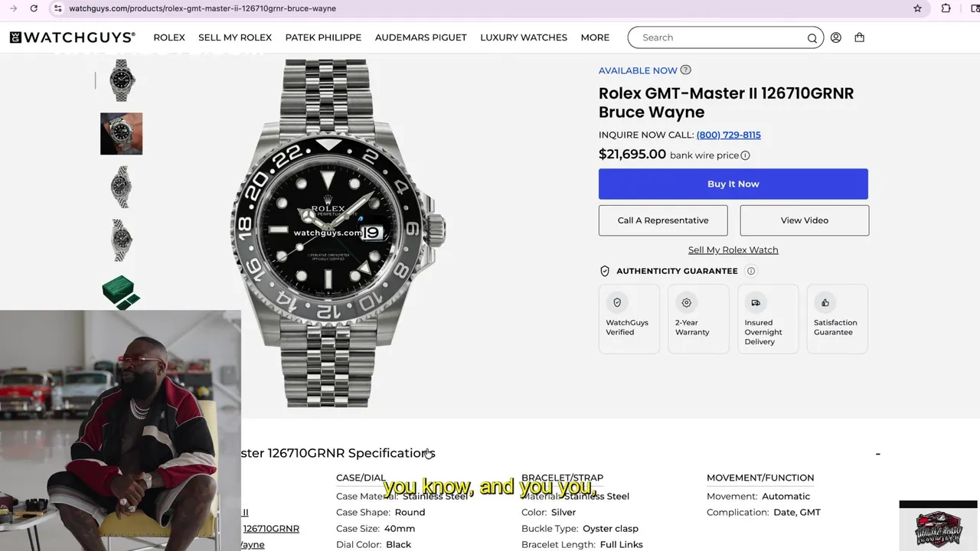Open the PATEK PHILIPPE menu item
The image size is (980, 551).
(323, 37)
